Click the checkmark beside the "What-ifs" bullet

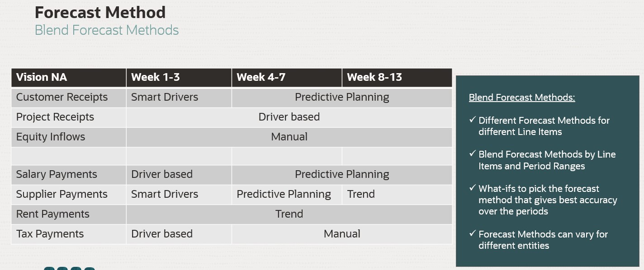coord(473,188)
